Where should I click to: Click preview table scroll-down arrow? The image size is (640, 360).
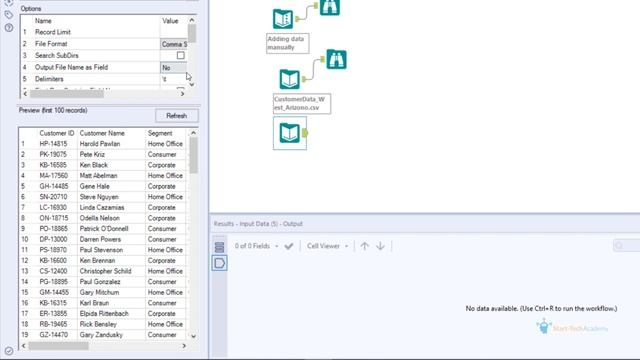pyautogui.click(x=193, y=336)
